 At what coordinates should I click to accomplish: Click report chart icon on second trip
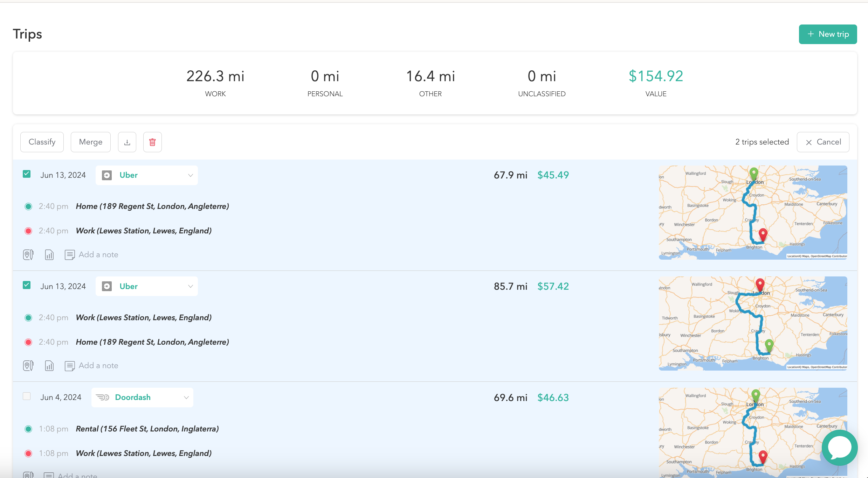49,366
